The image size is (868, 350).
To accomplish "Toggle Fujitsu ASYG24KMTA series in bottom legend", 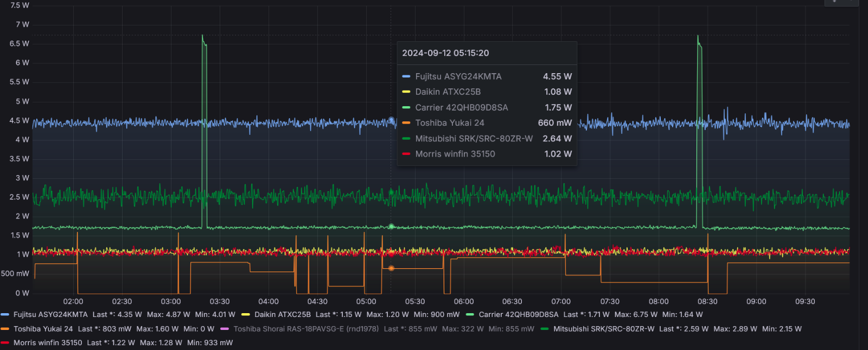I will click(50, 314).
